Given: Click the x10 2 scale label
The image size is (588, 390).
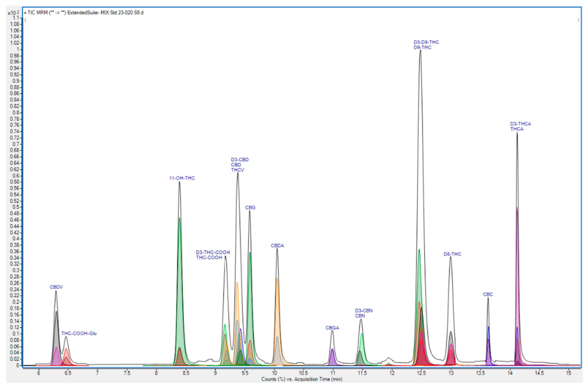Looking at the screenshot, I should 13,13.
